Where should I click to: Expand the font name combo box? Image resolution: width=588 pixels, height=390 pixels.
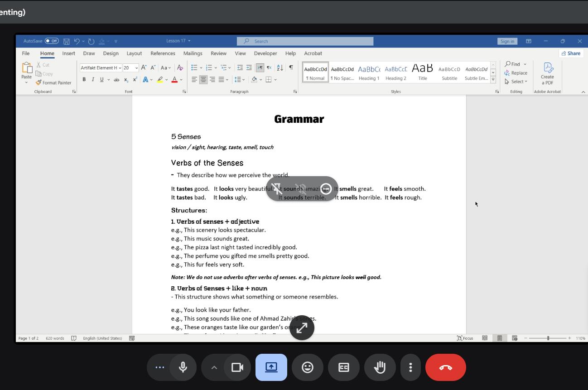(120, 68)
